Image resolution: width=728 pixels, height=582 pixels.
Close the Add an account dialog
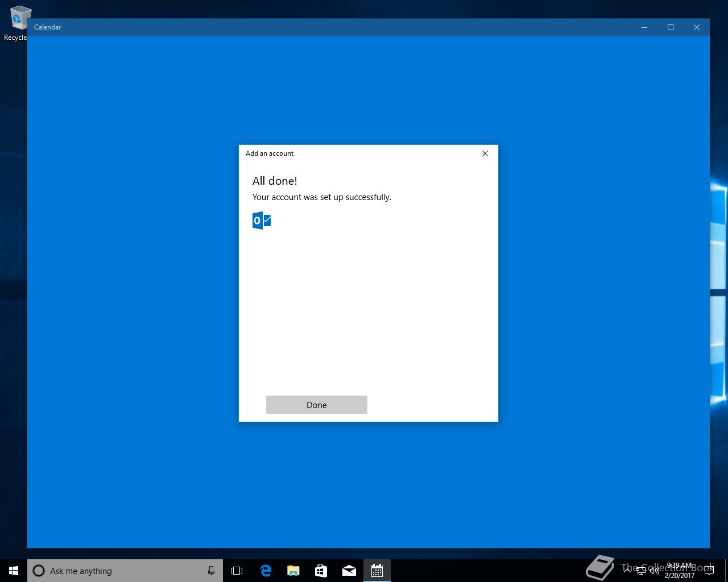pyautogui.click(x=485, y=153)
